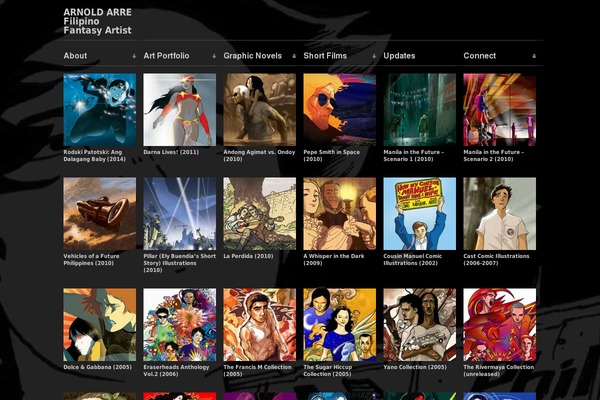This screenshot has width=600, height=400.
Task: Click Vehicles of a Future Philippines caption
Action: point(91,260)
